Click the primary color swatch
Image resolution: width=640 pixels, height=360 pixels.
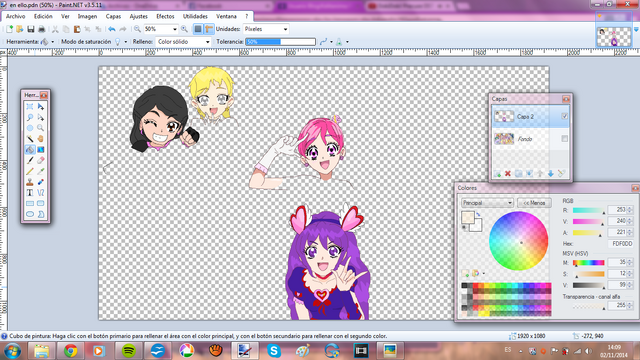pyautogui.click(x=468, y=217)
